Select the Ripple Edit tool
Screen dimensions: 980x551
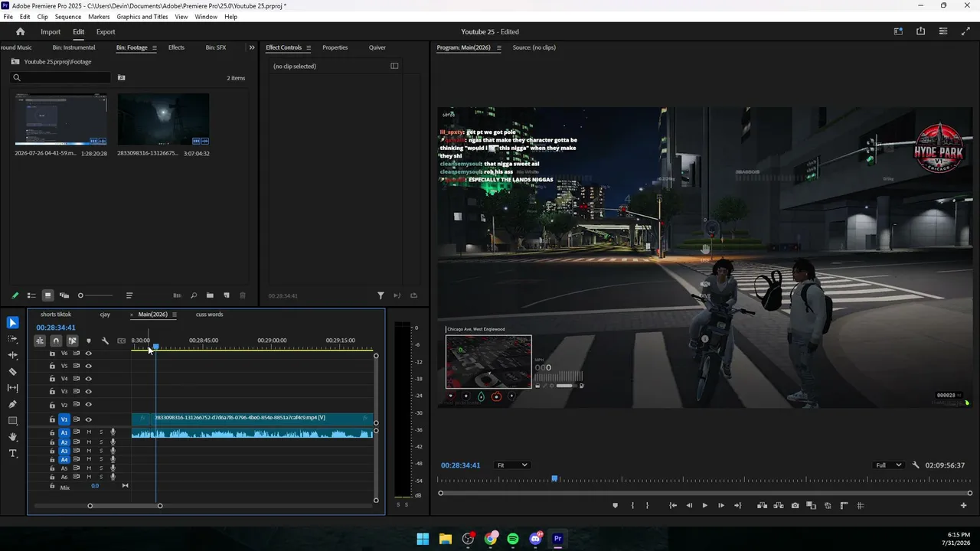pos(12,355)
